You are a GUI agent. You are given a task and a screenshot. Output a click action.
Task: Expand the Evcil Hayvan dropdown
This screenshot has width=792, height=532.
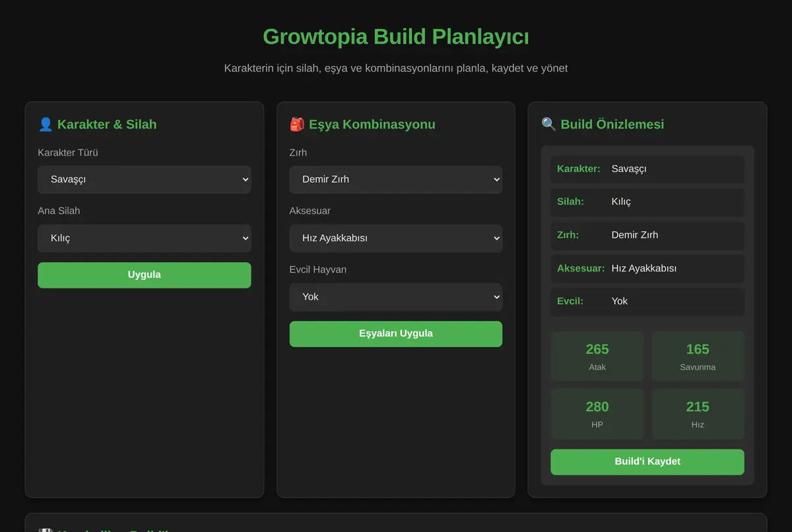pos(396,297)
